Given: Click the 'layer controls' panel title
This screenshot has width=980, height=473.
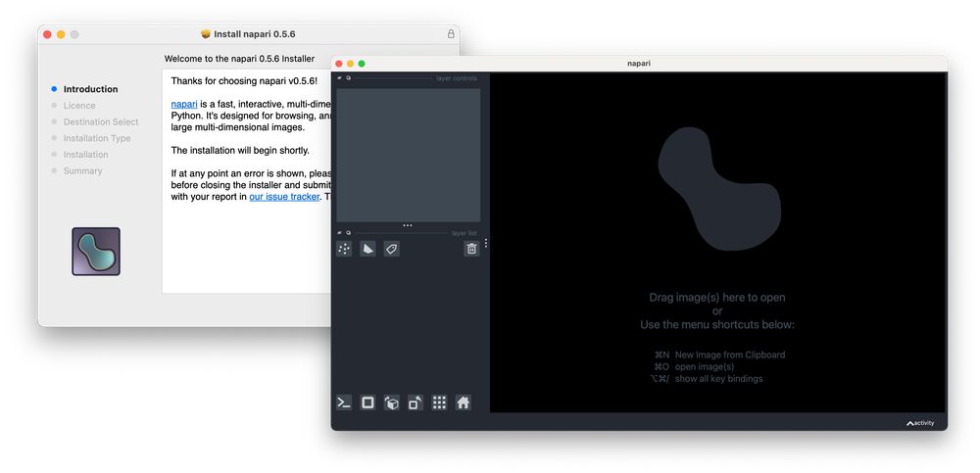Looking at the screenshot, I should click(x=457, y=78).
